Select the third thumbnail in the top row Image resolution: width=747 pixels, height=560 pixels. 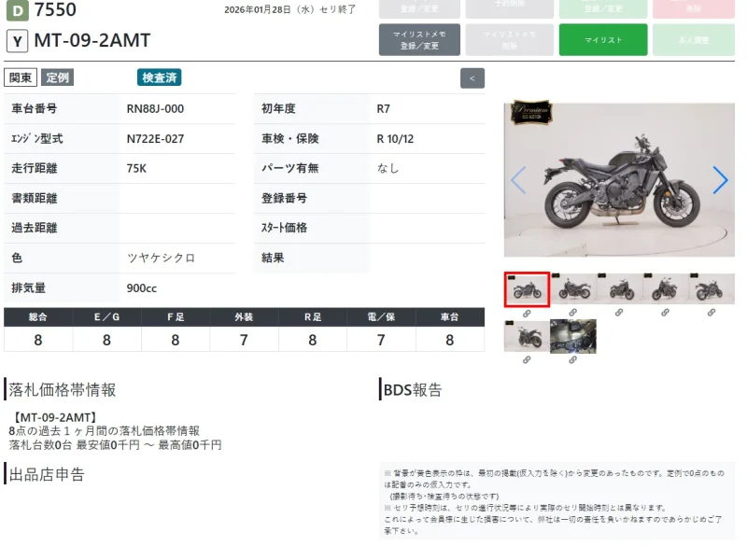[619, 288]
